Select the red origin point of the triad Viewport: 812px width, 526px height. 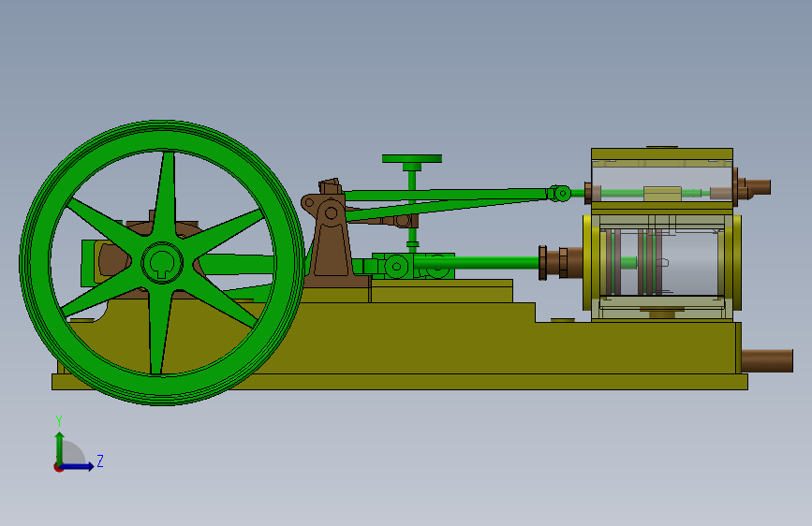[x=58, y=467]
